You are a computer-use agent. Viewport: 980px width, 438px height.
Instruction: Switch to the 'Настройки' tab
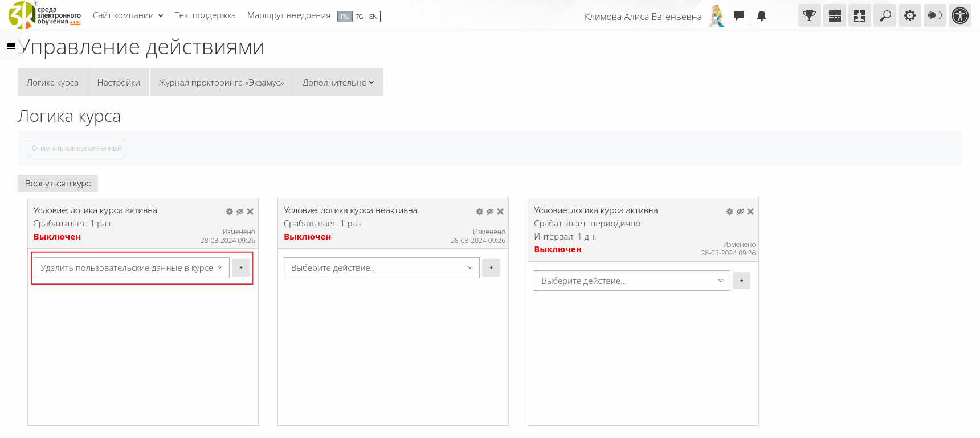(x=119, y=83)
